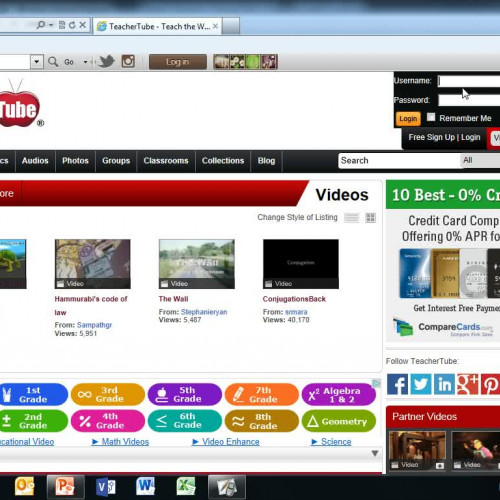Stop page loading with X icon
The image size is (500, 500).
pos(82,25)
